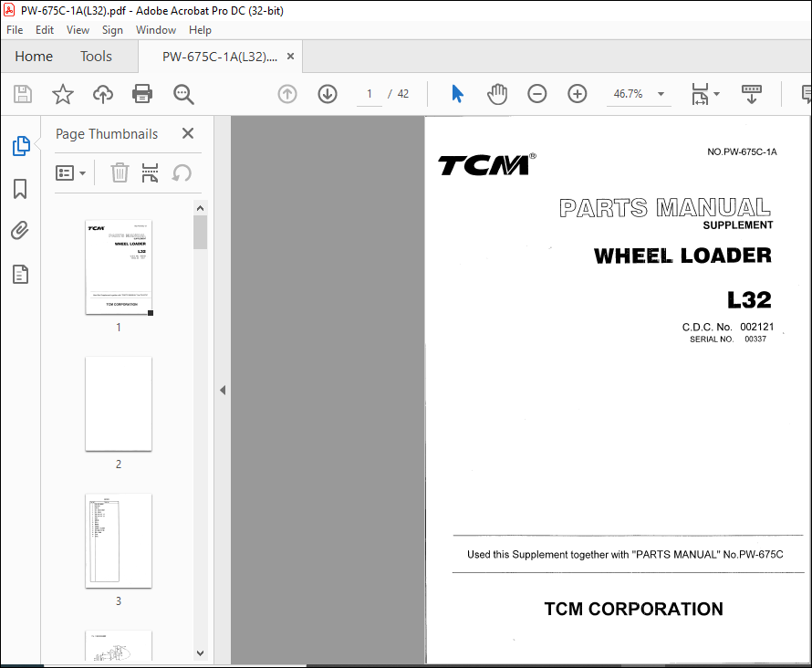The image size is (812, 668).
Task: Open the Help menu
Action: pos(200,30)
